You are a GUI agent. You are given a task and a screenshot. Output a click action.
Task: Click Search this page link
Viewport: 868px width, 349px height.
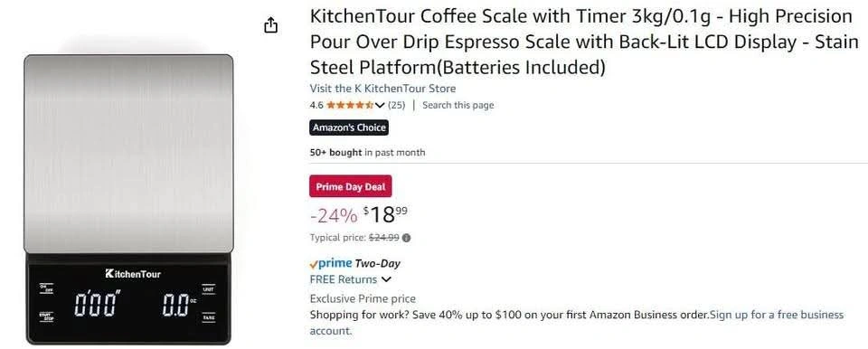[458, 105]
